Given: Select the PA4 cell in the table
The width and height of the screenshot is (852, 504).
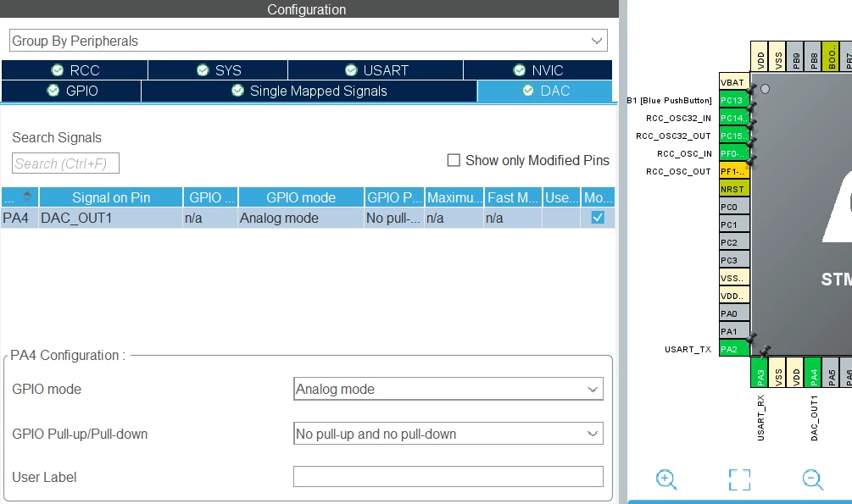Looking at the screenshot, I should 19,218.
